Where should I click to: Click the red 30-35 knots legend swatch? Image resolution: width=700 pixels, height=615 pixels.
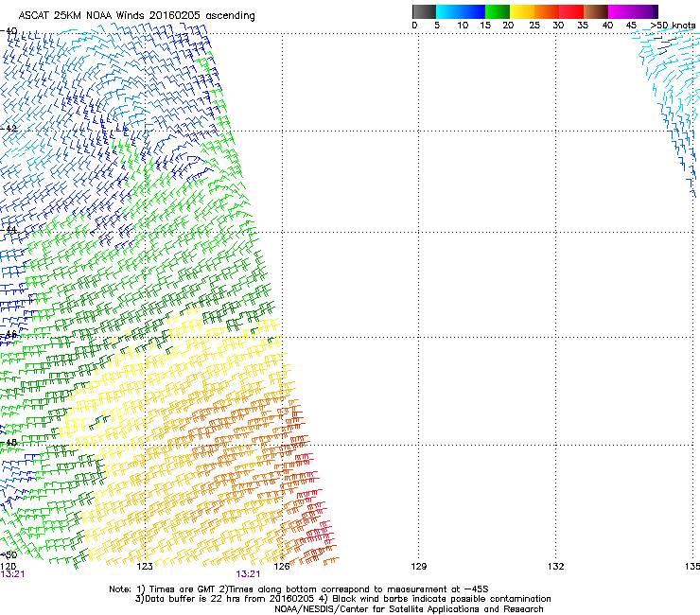(x=571, y=11)
